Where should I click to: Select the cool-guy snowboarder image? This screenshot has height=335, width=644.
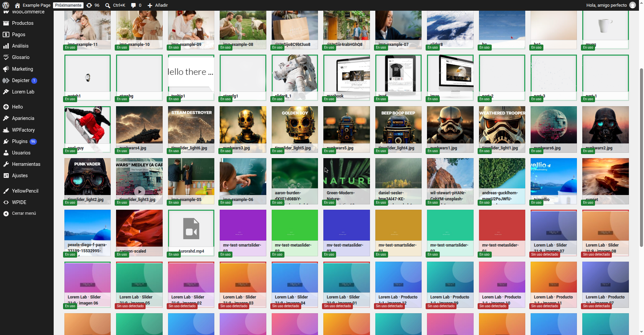(88, 130)
